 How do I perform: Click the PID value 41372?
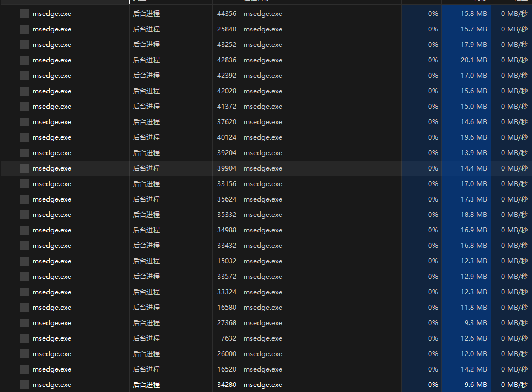coord(227,107)
